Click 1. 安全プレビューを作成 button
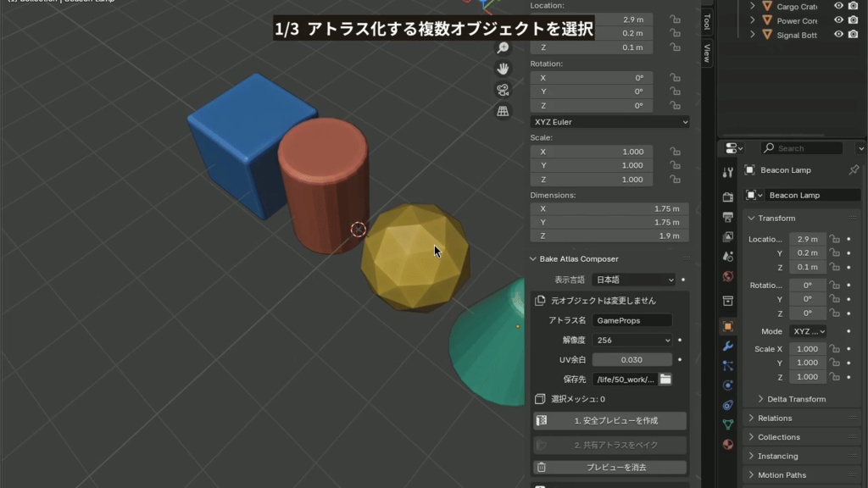This screenshot has width=868, height=488. pyautogui.click(x=609, y=420)
